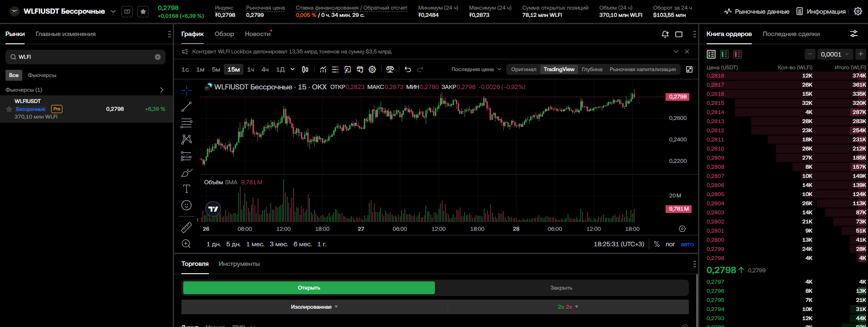This screenshot has height=327, width=868.
Task: Select the brush drawing tool
Action: pos(186,172)
